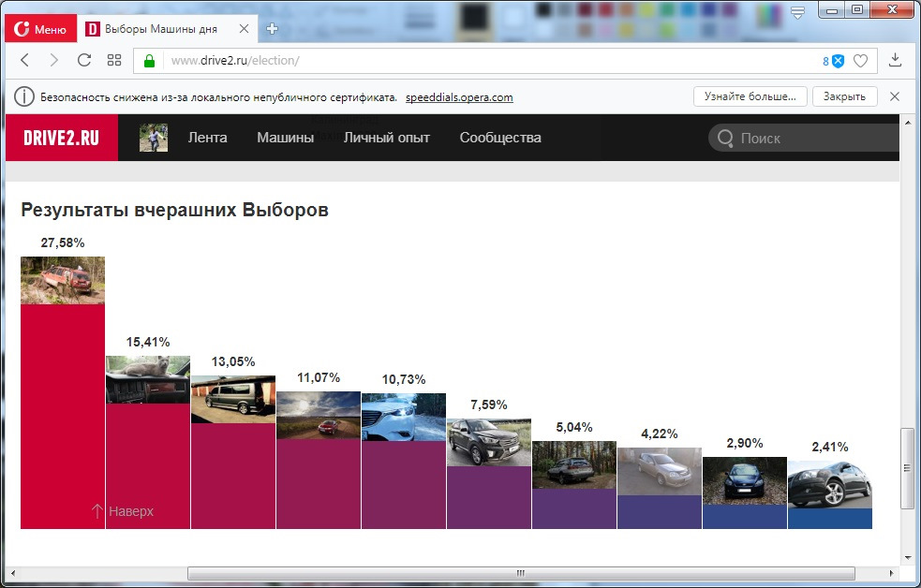
Task: Click the green padlock security icon
Action: (149, 61)
